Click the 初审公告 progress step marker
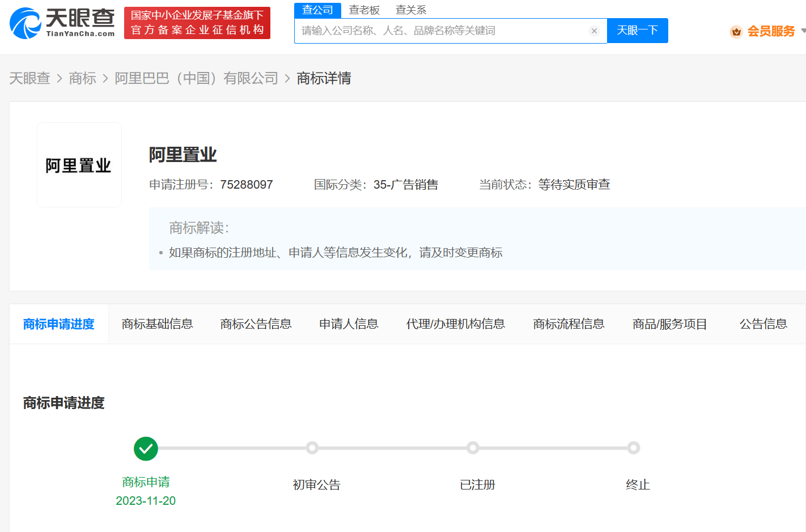The height and width of the screenshot is (532, 806). [x=312, y=448]
